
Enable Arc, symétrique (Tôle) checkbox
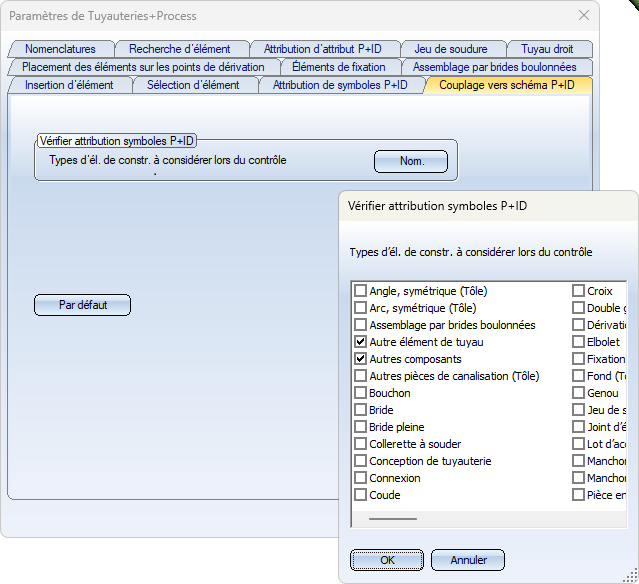360,308
